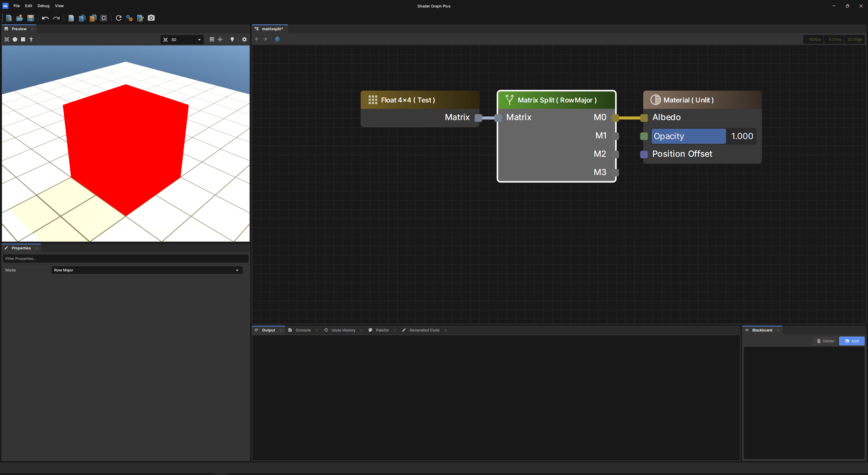Viewport: 868px width, 475px height.
Task: Toggle preview lighting bulb icon
Action: tap(232, 39)
